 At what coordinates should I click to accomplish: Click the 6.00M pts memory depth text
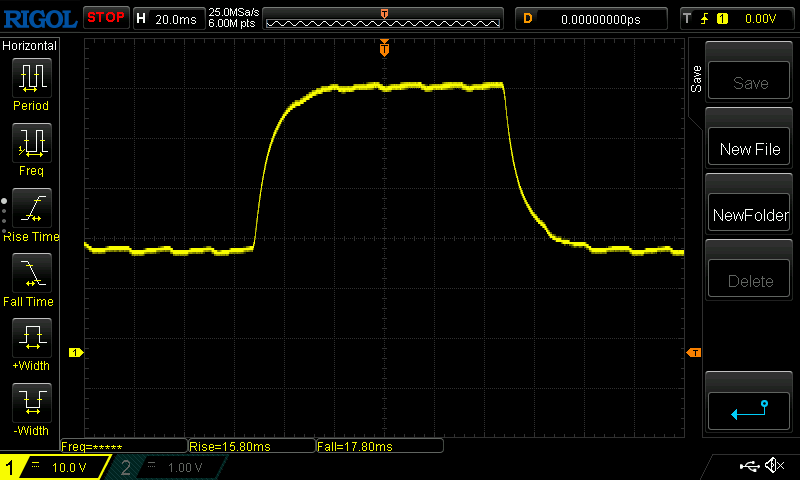[232, 23]
